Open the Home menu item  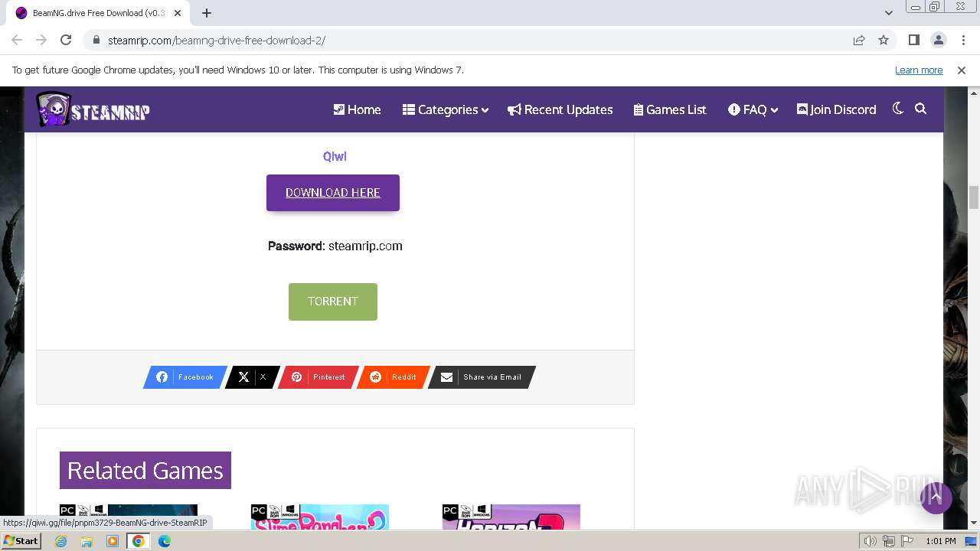click(357, 109)
